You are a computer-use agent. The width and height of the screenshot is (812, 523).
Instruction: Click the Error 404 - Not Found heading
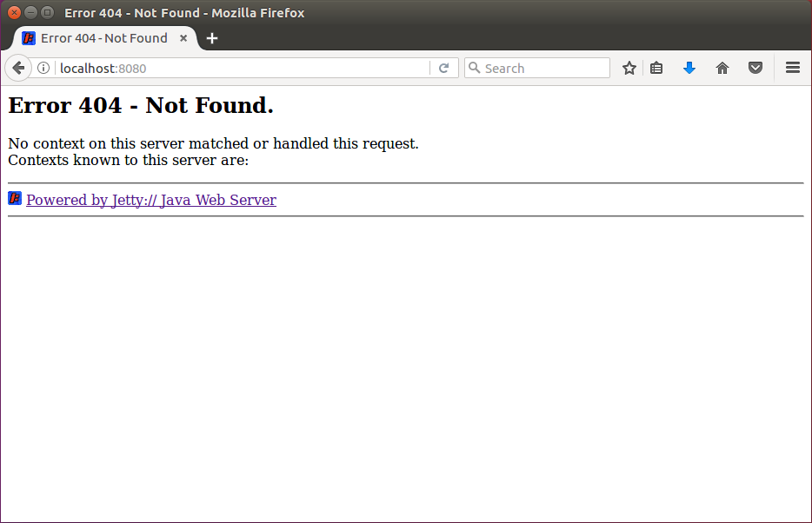tap(141, 105)
